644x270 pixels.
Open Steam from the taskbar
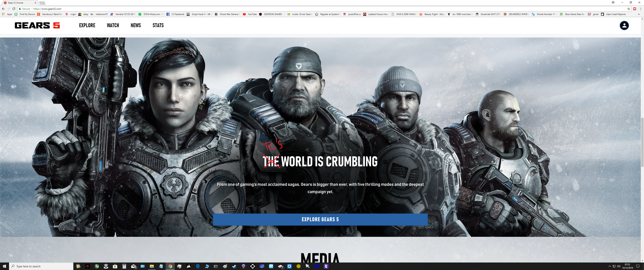234,266
